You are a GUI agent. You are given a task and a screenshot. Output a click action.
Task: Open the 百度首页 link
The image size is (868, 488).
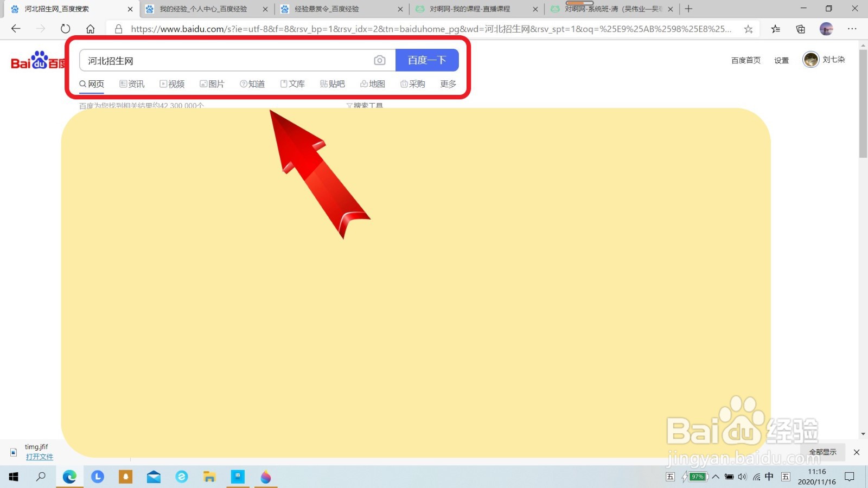click(x=746, y=60)
